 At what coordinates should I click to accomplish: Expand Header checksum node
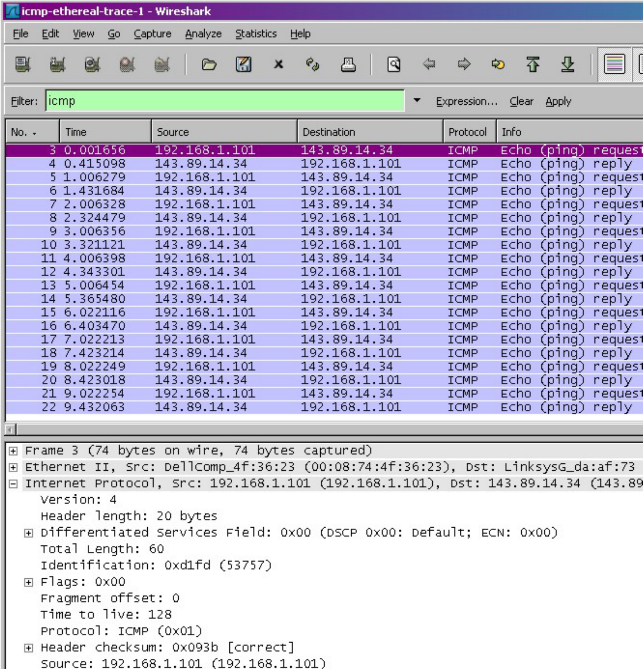(x=28, y=649)
